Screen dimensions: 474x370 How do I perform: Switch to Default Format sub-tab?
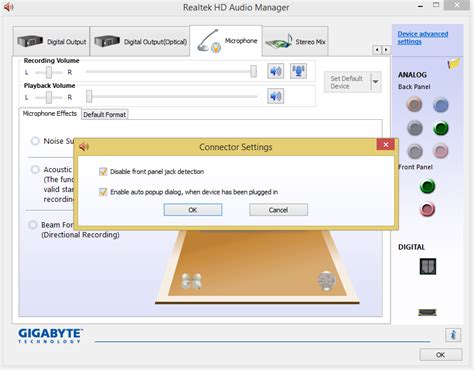tap(105, 115)
